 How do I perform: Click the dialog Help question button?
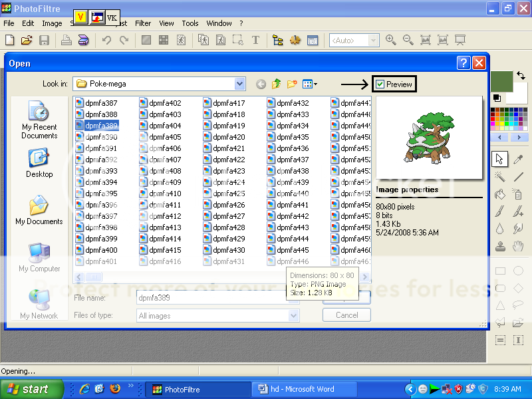(x=464, y=63)
